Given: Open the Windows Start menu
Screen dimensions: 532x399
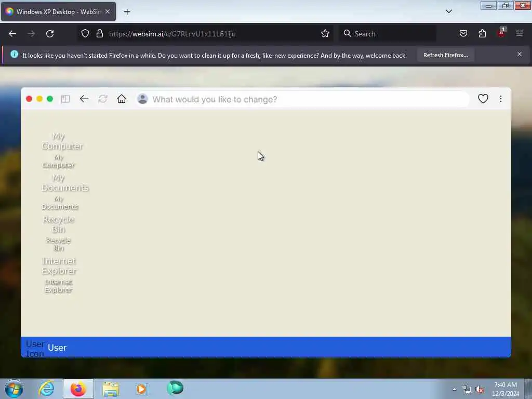Looking at the screenshot, I should (14, 389).
